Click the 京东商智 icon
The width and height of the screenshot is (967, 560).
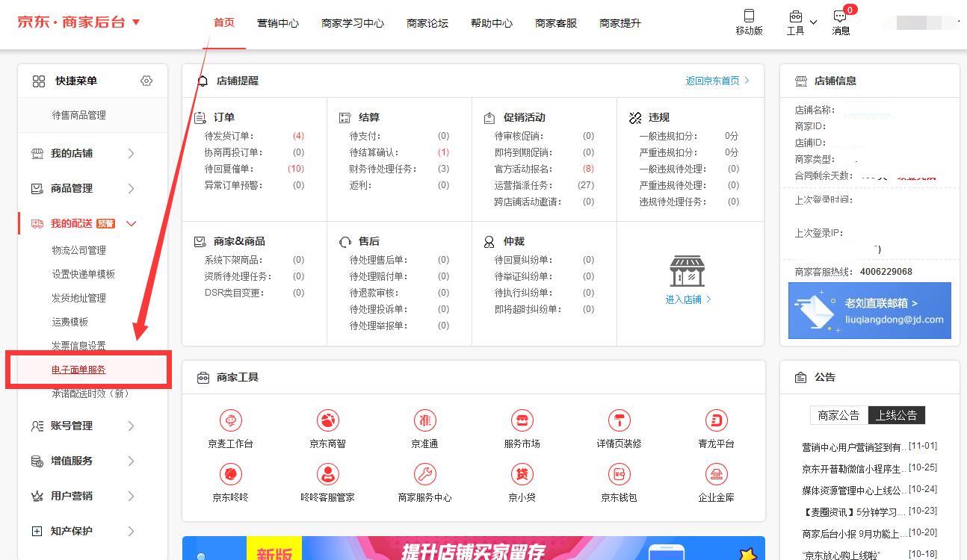tap(327, 420)
